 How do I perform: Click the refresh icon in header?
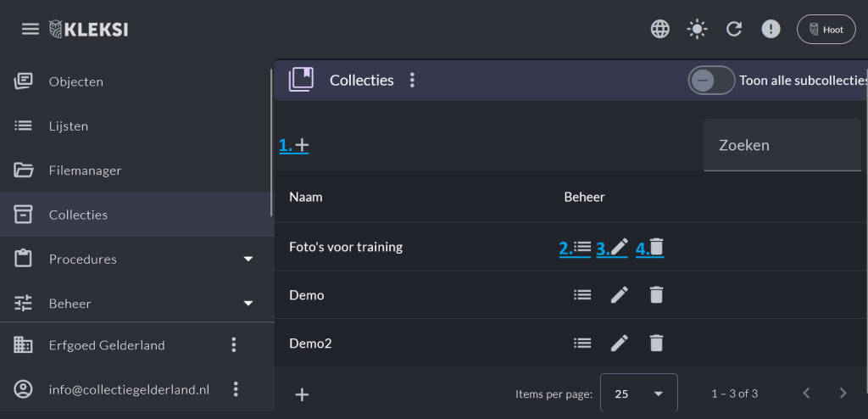pyautogui.click(x=734, y=29)
